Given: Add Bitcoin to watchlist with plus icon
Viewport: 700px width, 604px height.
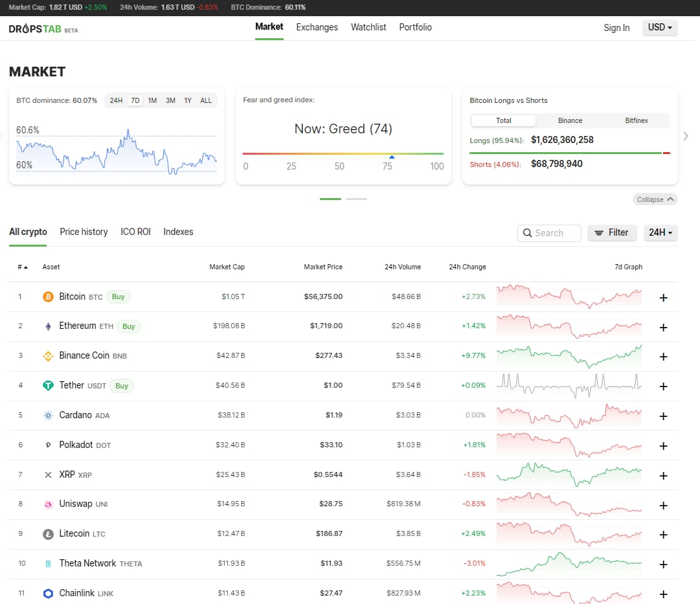Looking at the screenshot, I should click(x=663, y=298).
